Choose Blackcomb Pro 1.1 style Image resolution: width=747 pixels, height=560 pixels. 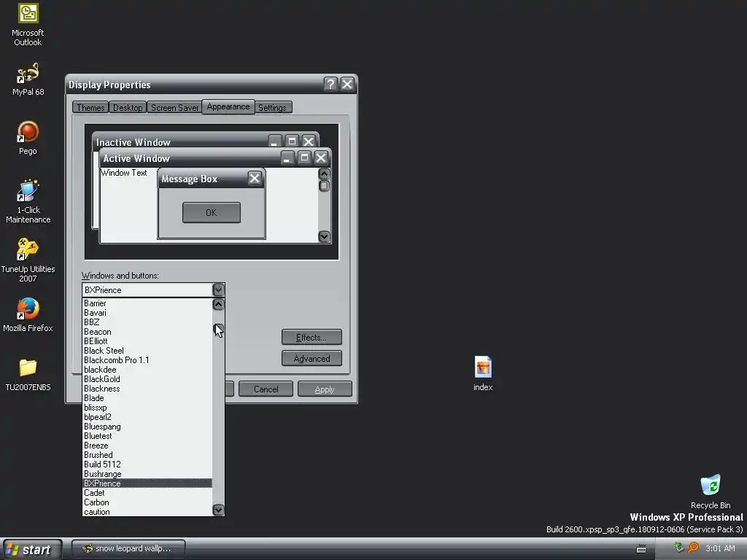pyautogui.click(x=147, y=360)
